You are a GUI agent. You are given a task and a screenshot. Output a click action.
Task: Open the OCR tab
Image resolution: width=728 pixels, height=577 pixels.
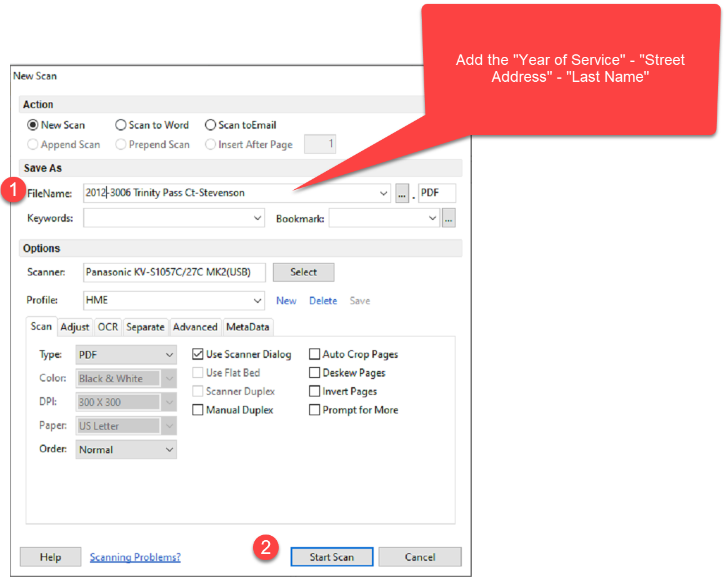point(108,327)
